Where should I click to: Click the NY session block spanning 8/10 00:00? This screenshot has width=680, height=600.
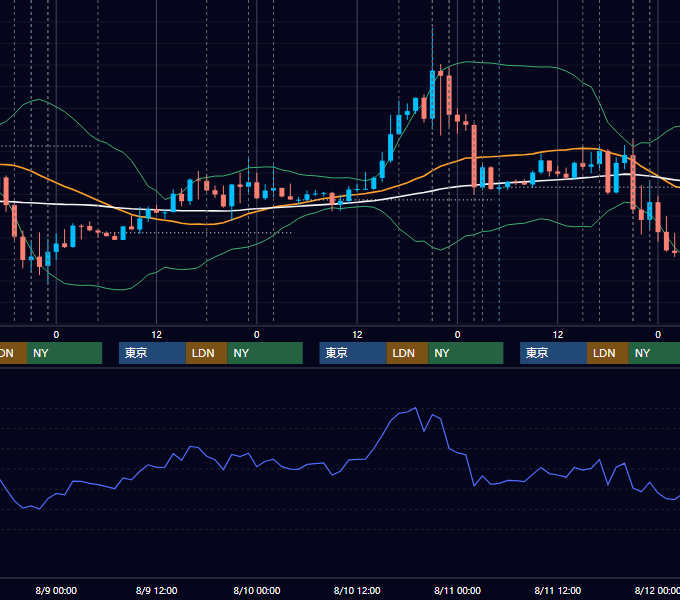click(265, 353)
